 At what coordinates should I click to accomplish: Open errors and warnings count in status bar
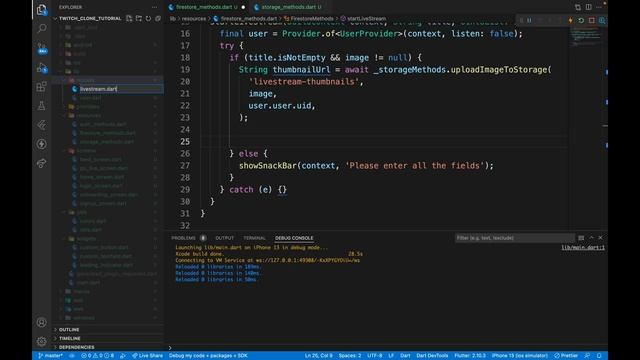98,356
